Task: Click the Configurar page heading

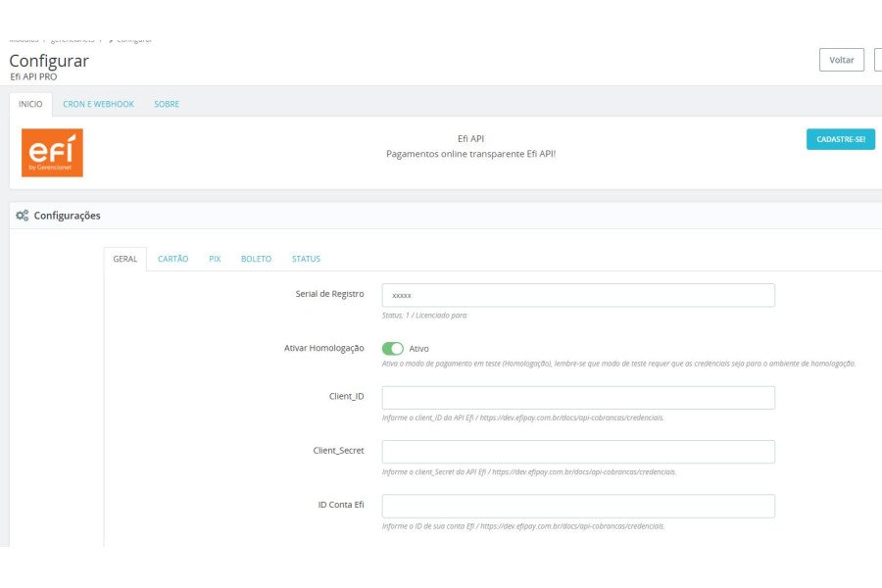Action: (49, 61)
